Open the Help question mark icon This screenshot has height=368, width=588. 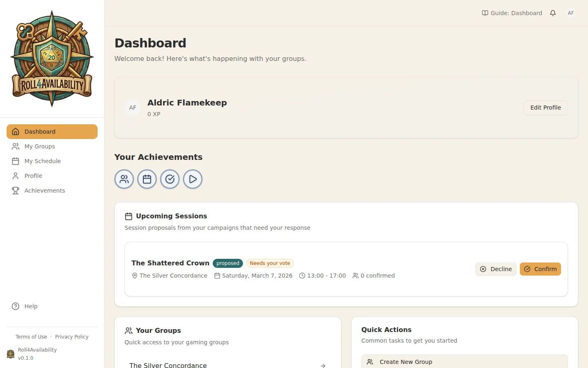[x=15, y=306]
